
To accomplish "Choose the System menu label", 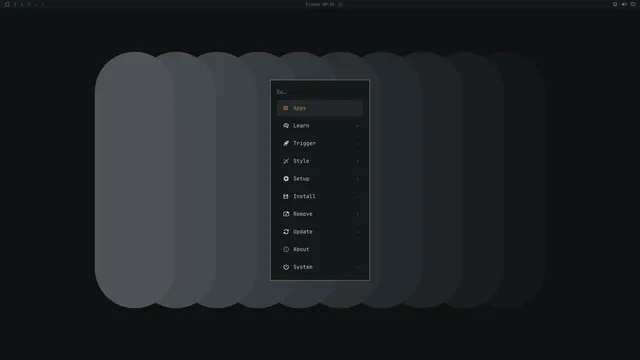I will [303, 267].
